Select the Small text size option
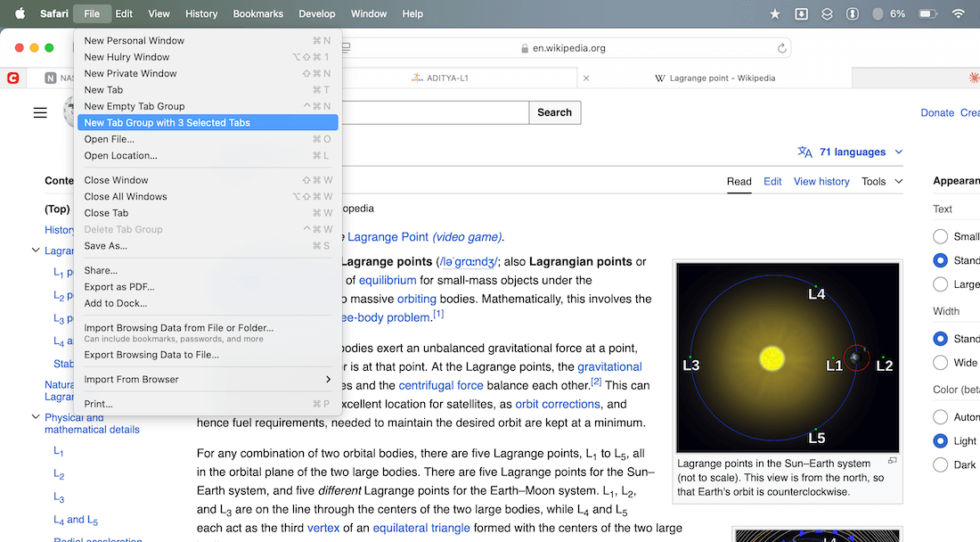The image size is (980, 542). tap(940, 236)
